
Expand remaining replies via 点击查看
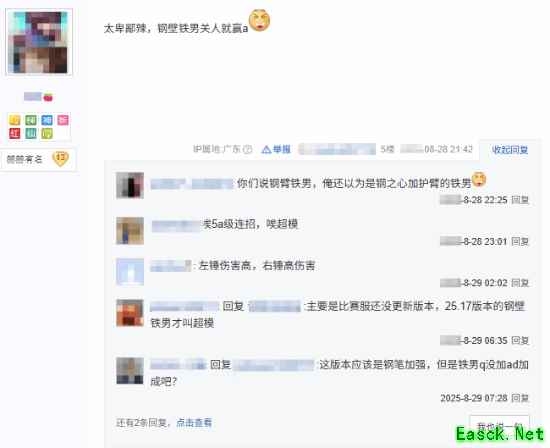(194, 423)
